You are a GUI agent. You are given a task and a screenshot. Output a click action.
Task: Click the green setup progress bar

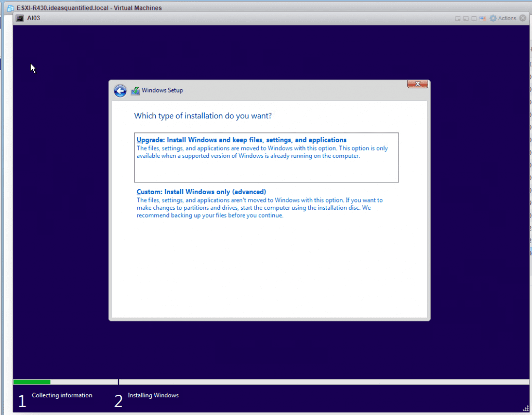point(32,382)
